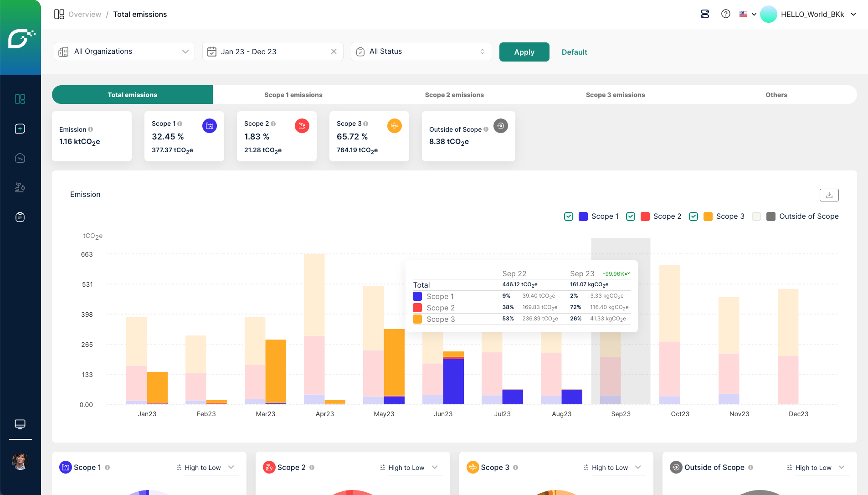Clear the Jan 23 - Dec 23 date range

point(334,52)
